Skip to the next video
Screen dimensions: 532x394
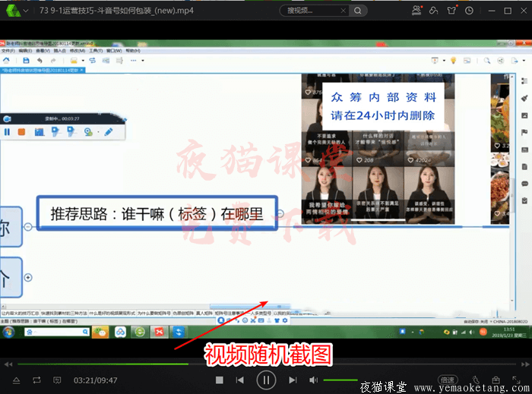pos(293,380)
